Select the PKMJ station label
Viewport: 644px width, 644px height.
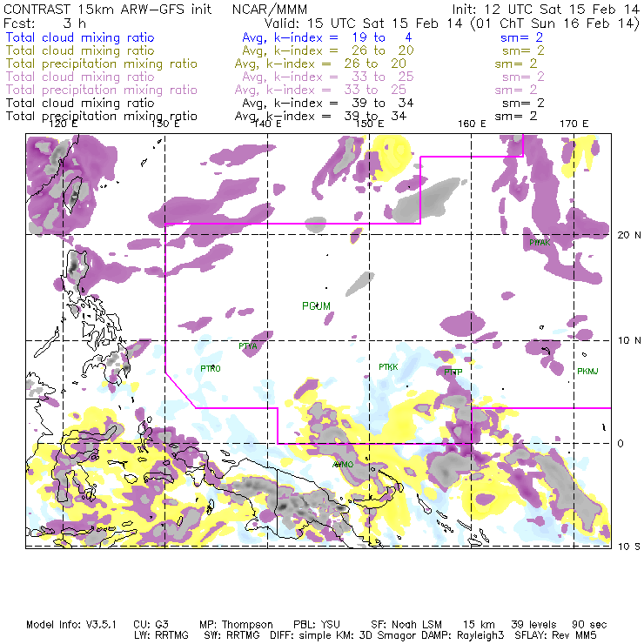point(587,372)
